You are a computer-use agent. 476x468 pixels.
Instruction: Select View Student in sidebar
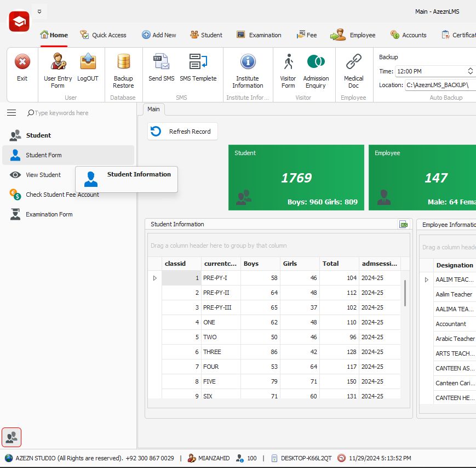pyautogui.click(x=43, y=175)
